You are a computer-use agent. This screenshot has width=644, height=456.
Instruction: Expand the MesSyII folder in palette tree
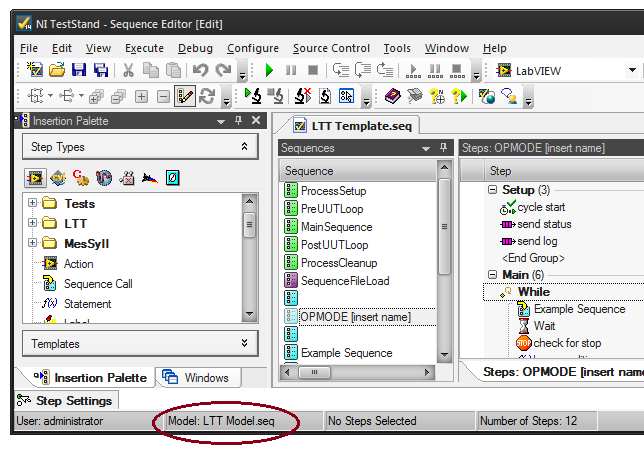(x=32, y=243)
